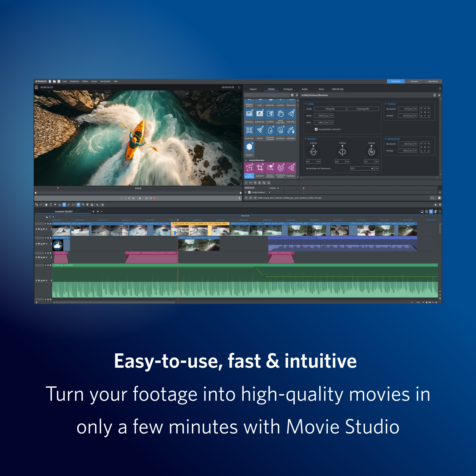Create new project via page icon
Viewport: 476px width, 476px height.
tap(50, 81)
